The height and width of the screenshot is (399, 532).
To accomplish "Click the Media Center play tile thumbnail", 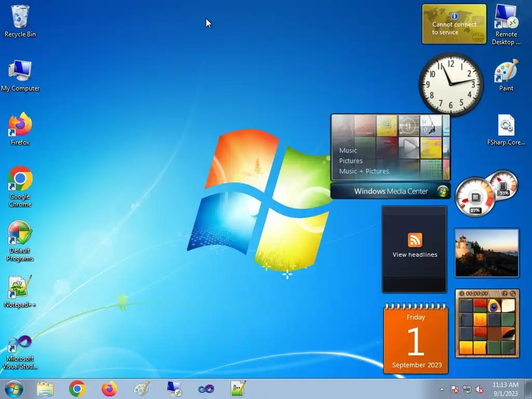I will click(x=409, y=148).
